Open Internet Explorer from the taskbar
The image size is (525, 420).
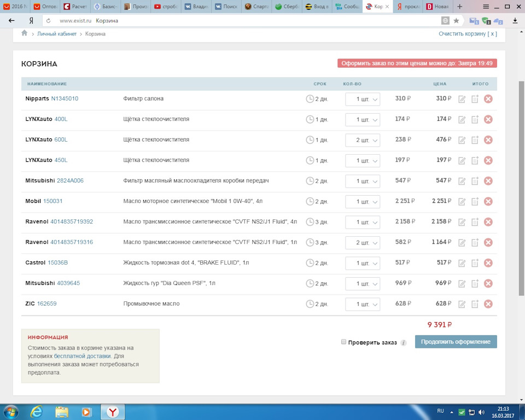click(x=36, y=412)
